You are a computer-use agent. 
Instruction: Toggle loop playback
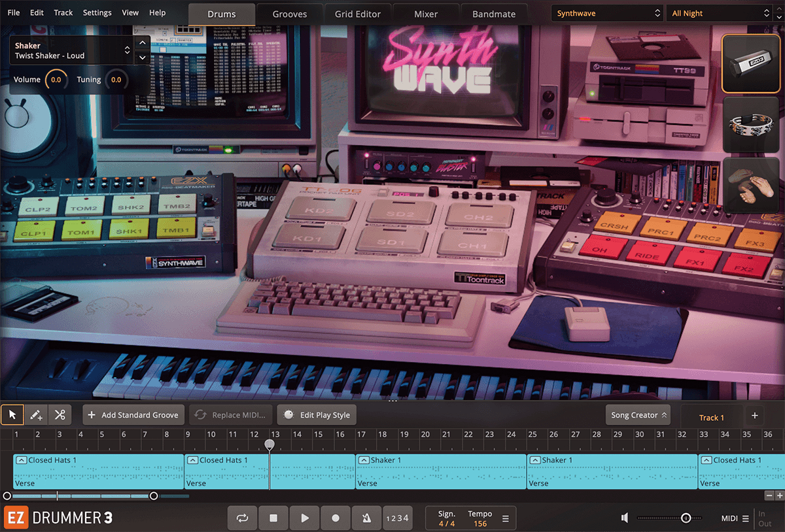pyautogui.click(x=242, y=518)
